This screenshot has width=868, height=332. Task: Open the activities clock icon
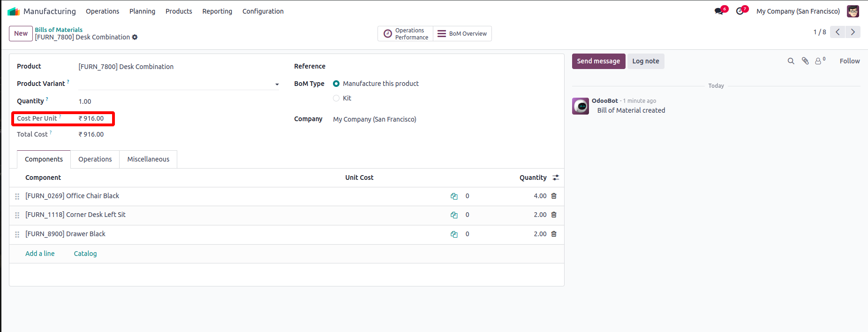[x=740, y=11]
